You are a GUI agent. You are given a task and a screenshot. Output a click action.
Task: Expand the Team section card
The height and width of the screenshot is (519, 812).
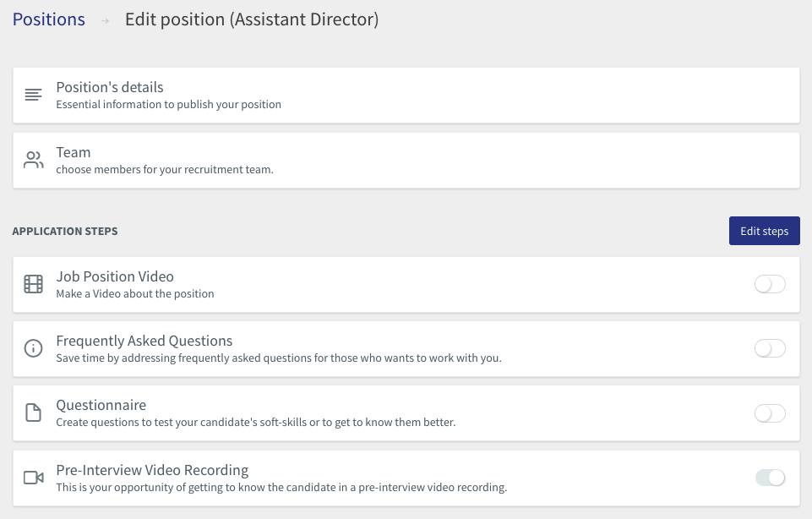tap(406, 161)
